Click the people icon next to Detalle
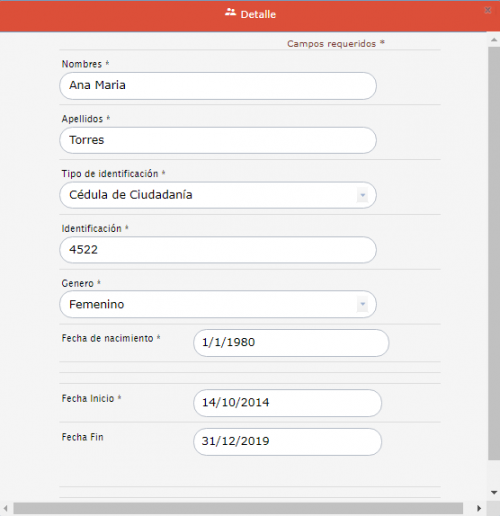This screenshot has height=516, width=500. (230, 13)
